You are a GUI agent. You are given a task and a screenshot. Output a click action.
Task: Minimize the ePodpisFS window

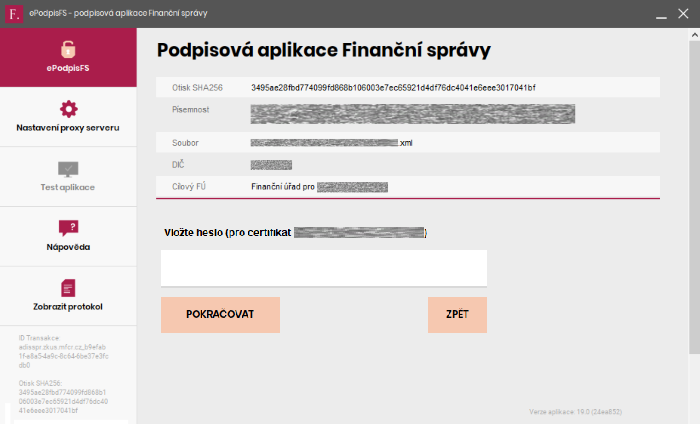tap(661, 14)
